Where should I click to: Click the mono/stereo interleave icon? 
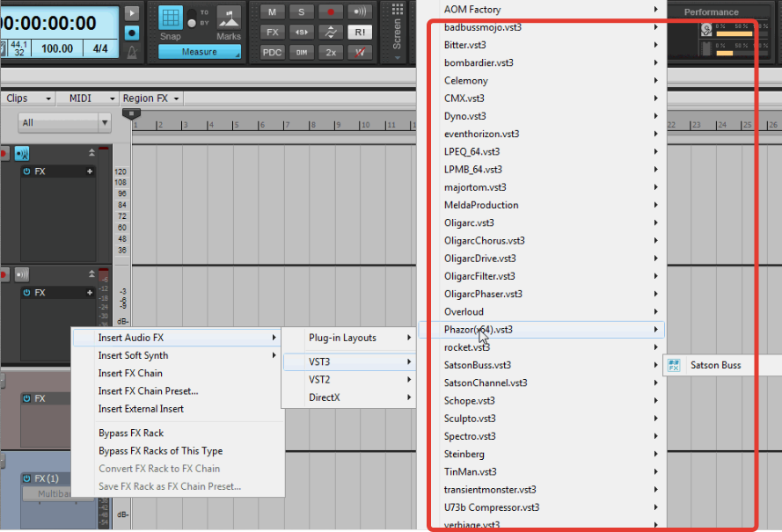tap(301, 33)
